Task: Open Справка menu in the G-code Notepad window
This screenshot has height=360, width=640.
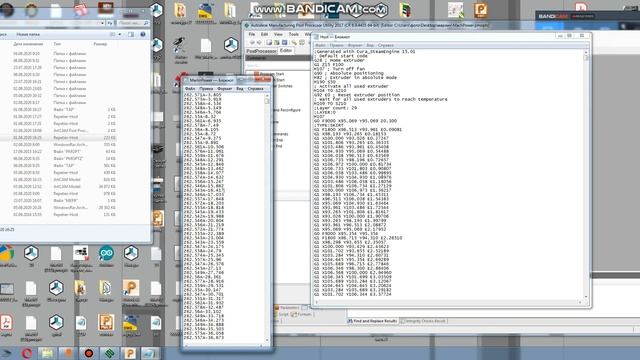Action: point(386,45)
